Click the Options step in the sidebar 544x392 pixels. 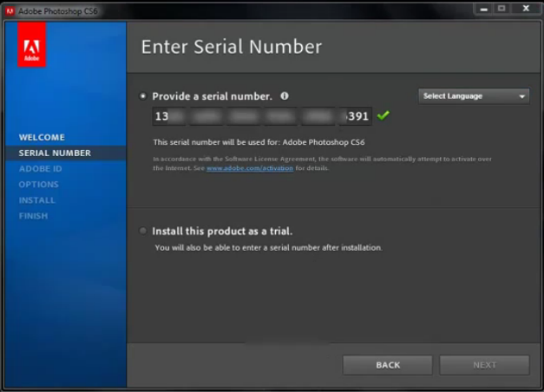38,184
